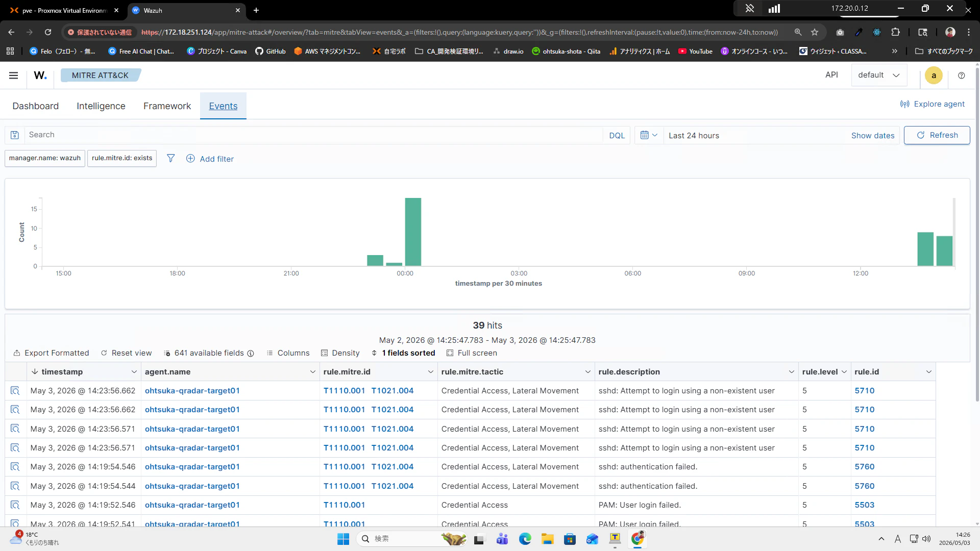
Task: Open the browser extensions puzzle icon
Action: tap(895, 32)
